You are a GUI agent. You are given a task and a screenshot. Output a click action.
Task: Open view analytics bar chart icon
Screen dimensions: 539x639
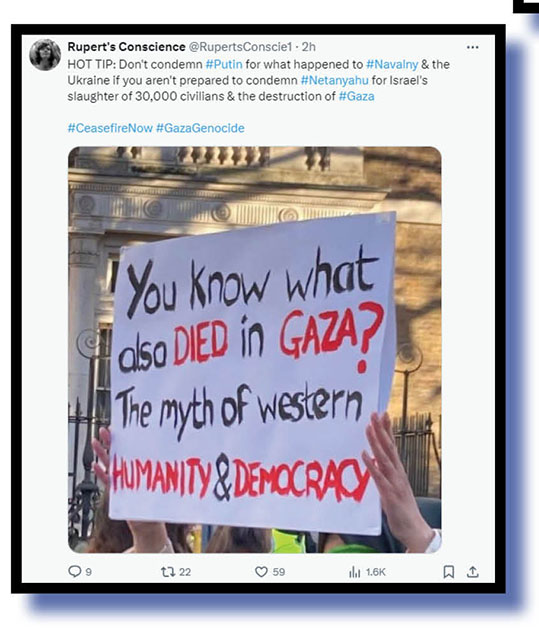(x=354, y=572)
